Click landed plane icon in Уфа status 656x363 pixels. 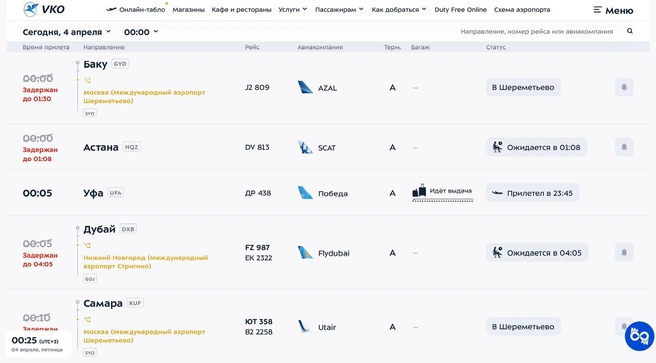(x=497, y=193)
